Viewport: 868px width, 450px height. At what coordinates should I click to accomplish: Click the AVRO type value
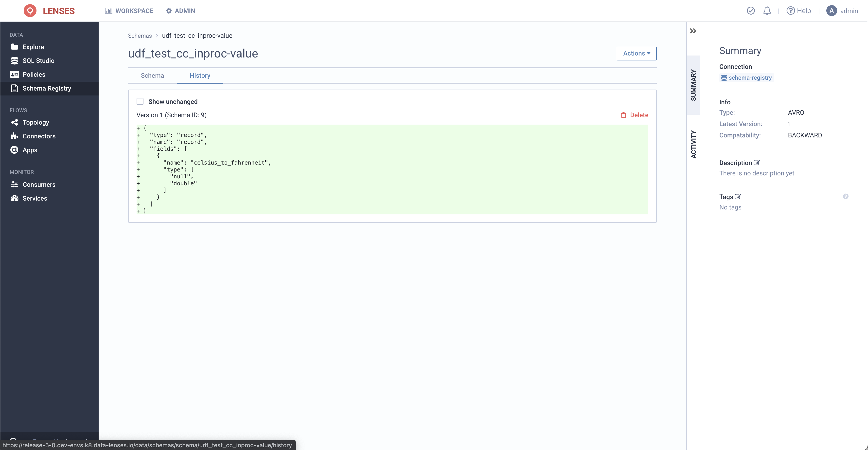click(796, 113)
